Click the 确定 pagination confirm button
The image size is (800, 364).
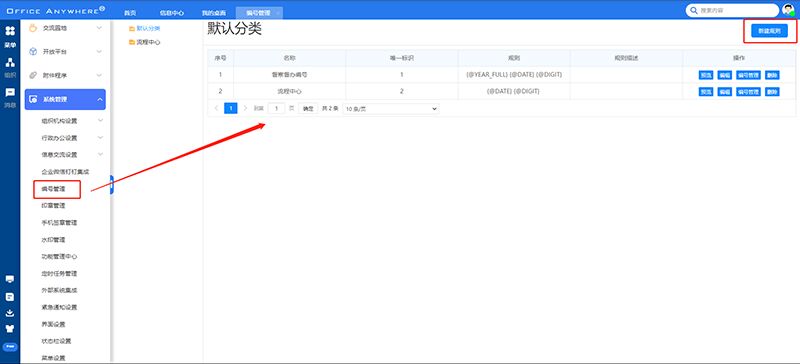tap(308, 109)
